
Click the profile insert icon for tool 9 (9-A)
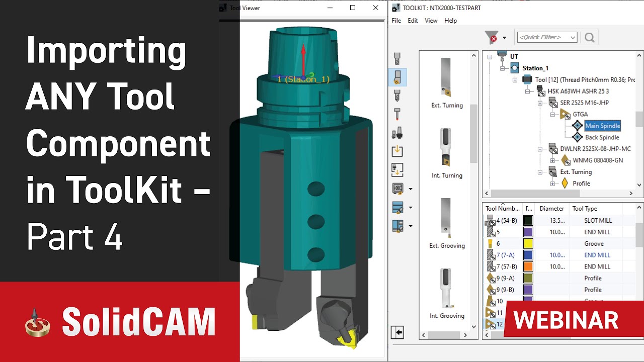[x=490, y=278]
